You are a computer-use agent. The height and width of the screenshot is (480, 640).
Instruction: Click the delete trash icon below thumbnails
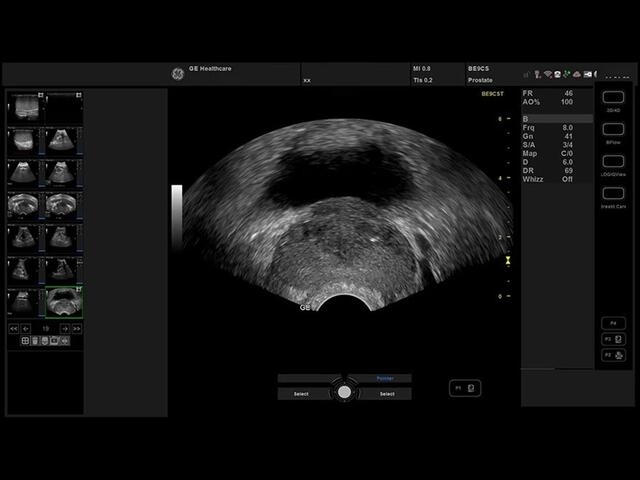pyautogui.click(x=36, y=341)
